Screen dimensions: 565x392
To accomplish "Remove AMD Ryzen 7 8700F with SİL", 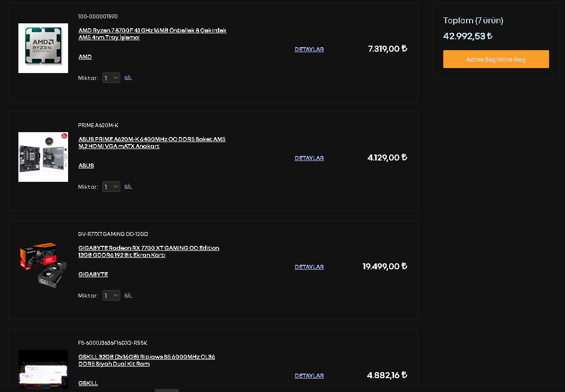I will point(128,78).
